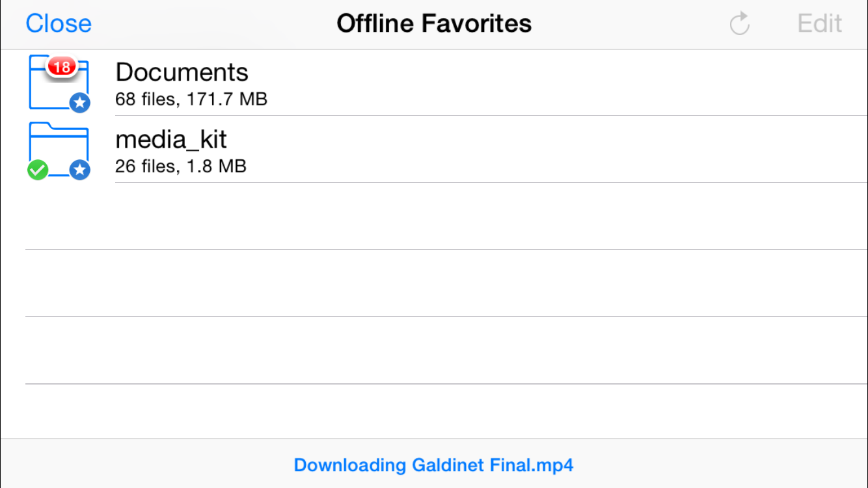
Task: Select the Documents folder name
Action: click(x=182, y=72)
